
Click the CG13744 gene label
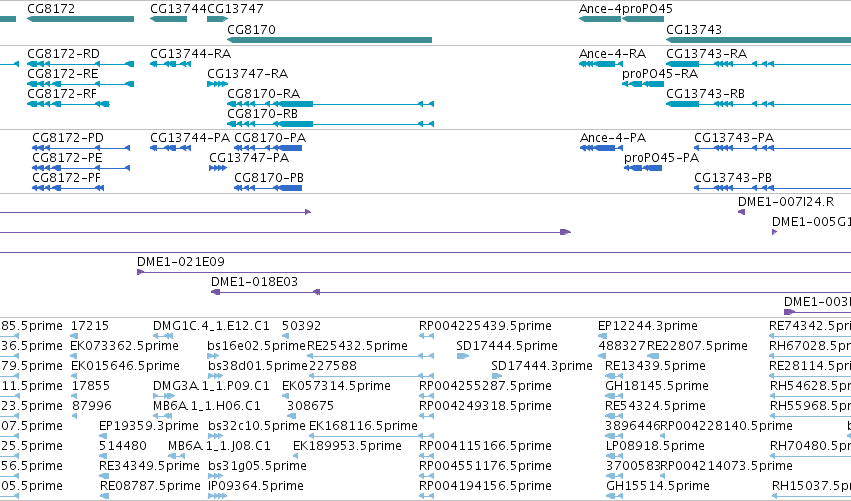coord(178,9)
